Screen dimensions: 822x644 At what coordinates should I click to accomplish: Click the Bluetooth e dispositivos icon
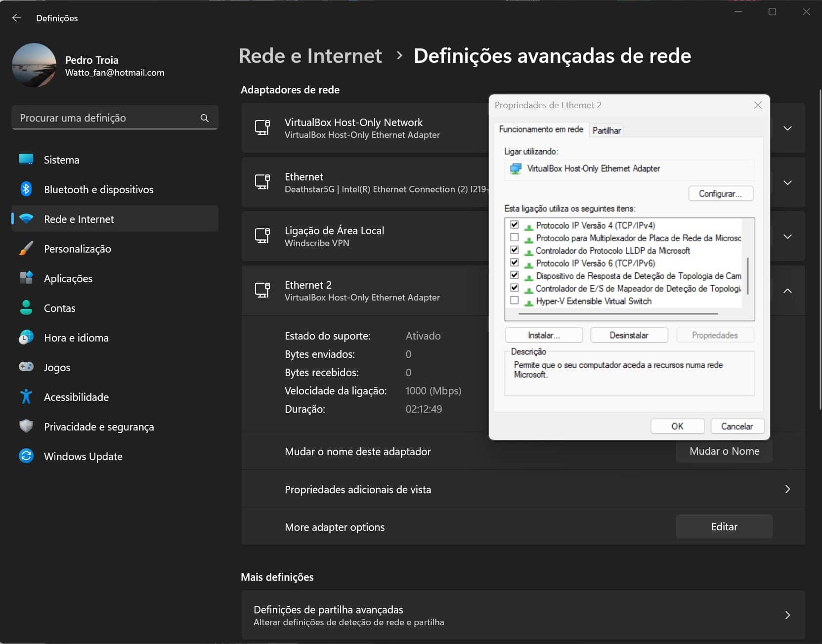click(x=26, y=189)
